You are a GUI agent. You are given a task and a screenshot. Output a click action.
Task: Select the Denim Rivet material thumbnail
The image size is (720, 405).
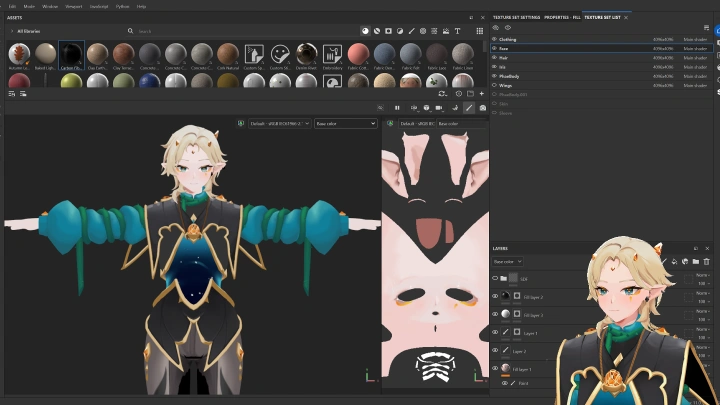click(306, 56)
